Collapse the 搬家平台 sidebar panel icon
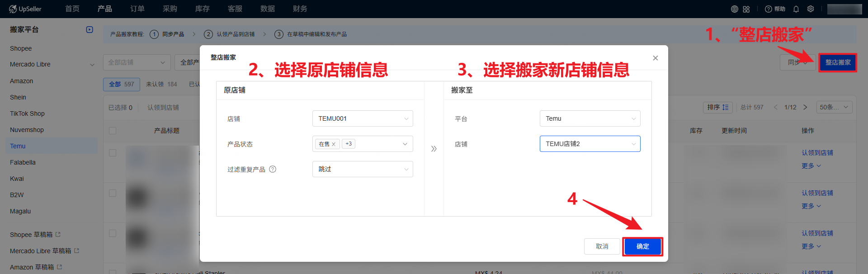 [x=90, y=29]
